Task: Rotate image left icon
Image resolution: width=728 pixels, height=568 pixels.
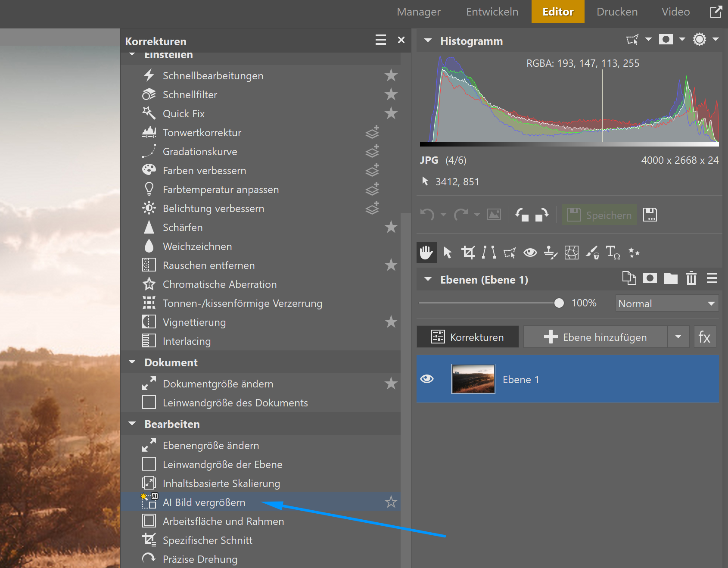Action: pos(522,215)
